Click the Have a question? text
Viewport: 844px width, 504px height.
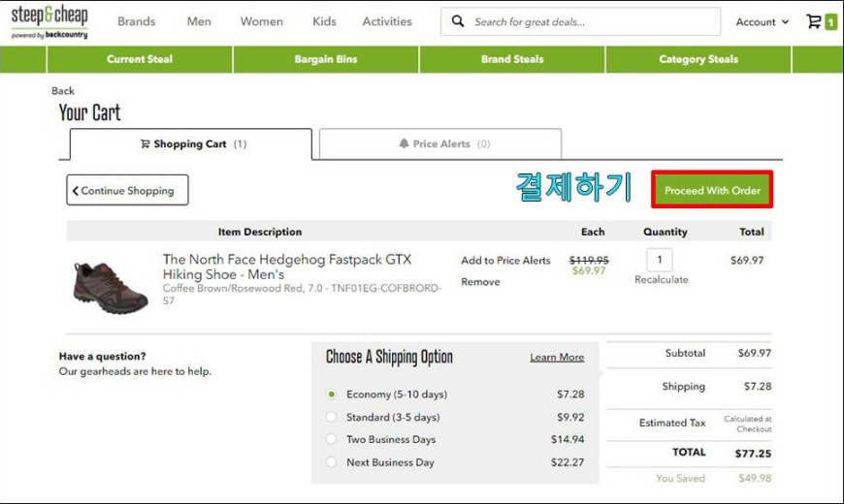point(102,356)
